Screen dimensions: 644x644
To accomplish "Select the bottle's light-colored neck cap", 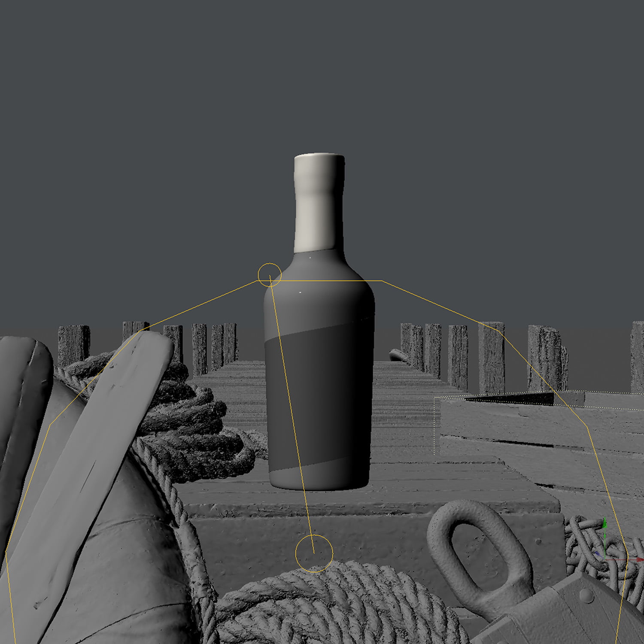I will [x=319, y=202].
